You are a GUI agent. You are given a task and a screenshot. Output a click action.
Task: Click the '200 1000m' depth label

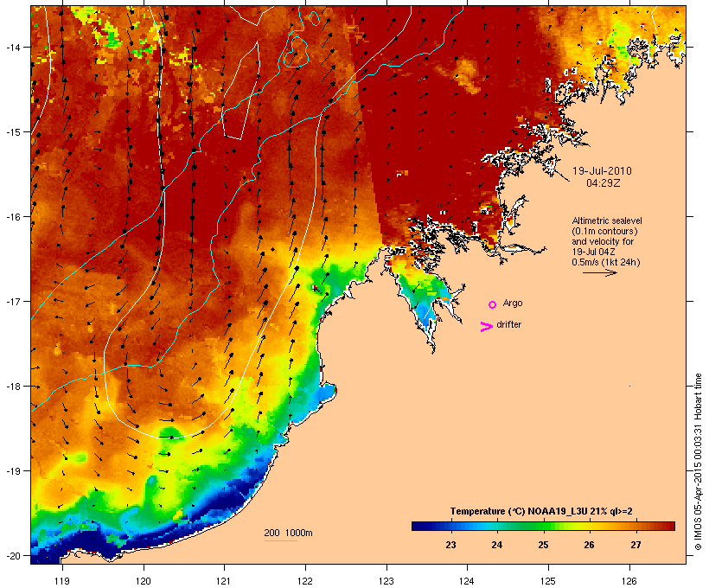(x=288, y=533)
